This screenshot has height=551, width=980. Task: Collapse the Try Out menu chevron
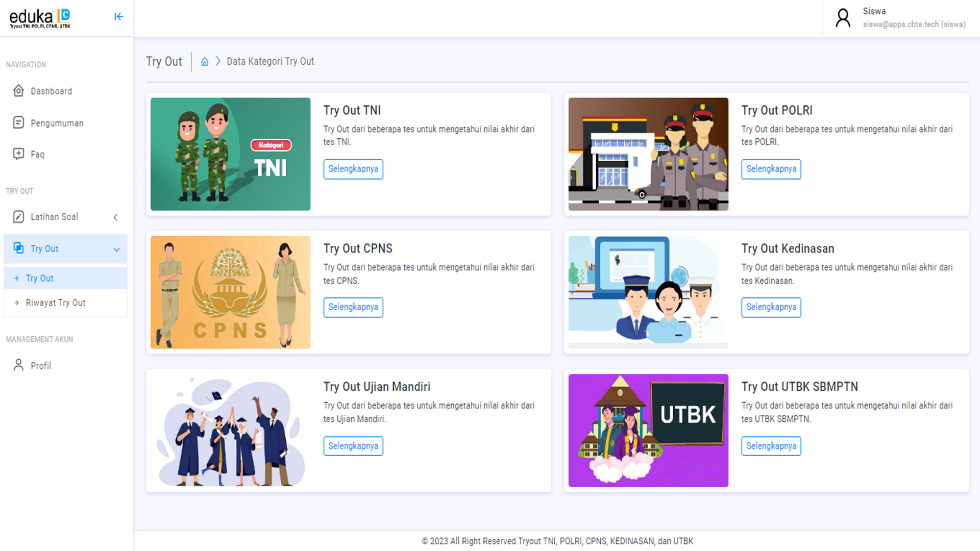coord(116,249)
